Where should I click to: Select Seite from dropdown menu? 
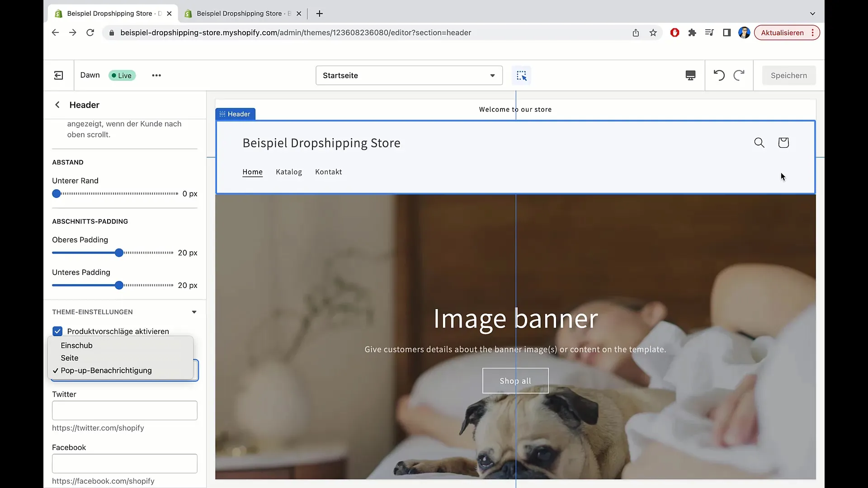pos(70,357)
